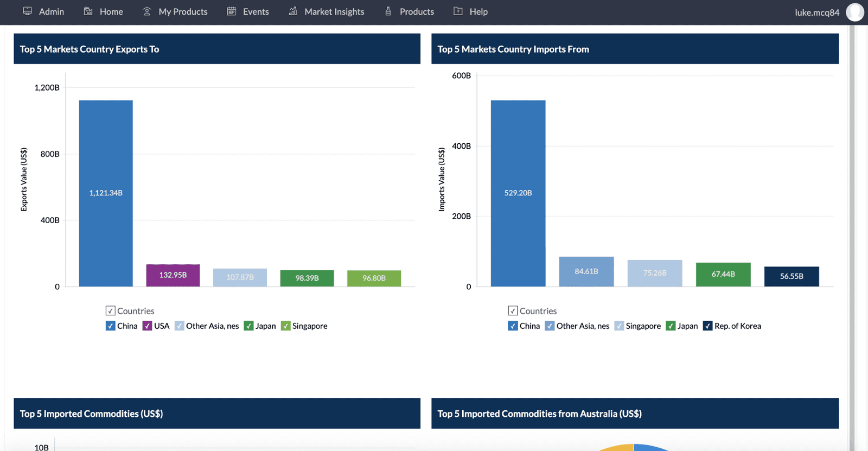Select the 132.95B USA exports bar
This screenshot has width=868, height=451.
coord(173,275)
